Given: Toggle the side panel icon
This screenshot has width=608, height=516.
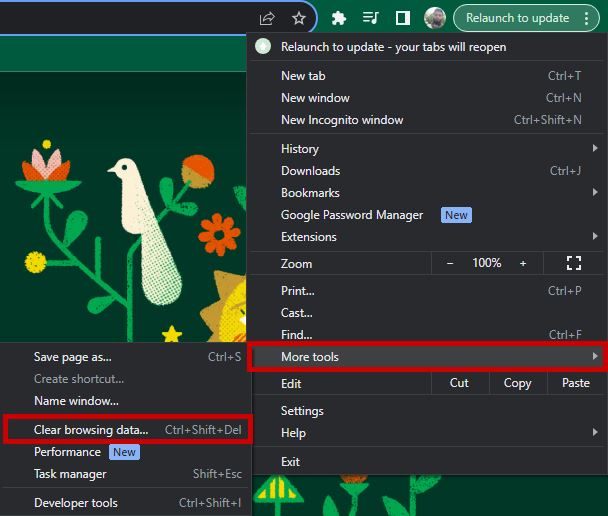Looking at the screenshot, I should (402, 18).
